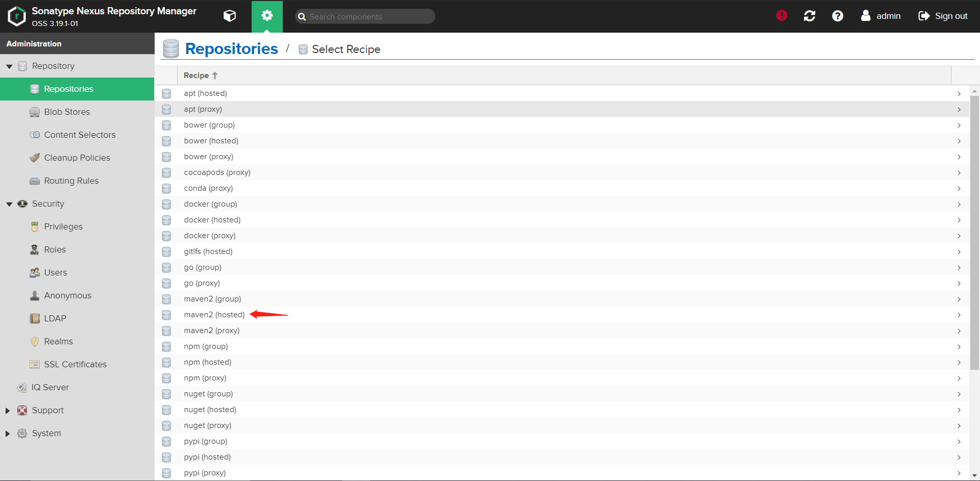This screenshot has width=980, height=481.
Task: Focus the Search components field
Action: [x=365, y=16]
